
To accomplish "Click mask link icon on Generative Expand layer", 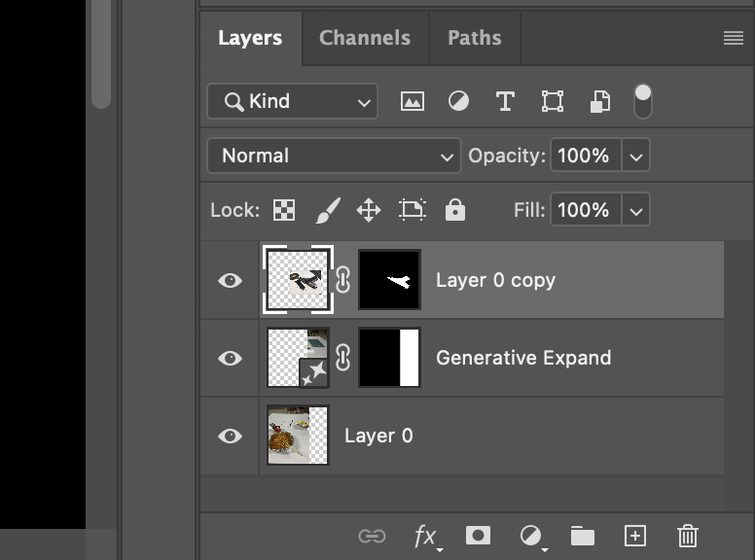I will [x=342, y=358].
